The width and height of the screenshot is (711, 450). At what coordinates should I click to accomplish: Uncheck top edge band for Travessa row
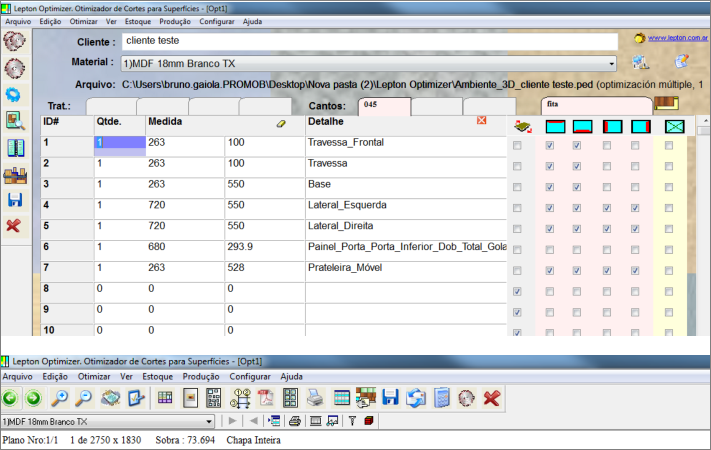click(x=550, y=166)
